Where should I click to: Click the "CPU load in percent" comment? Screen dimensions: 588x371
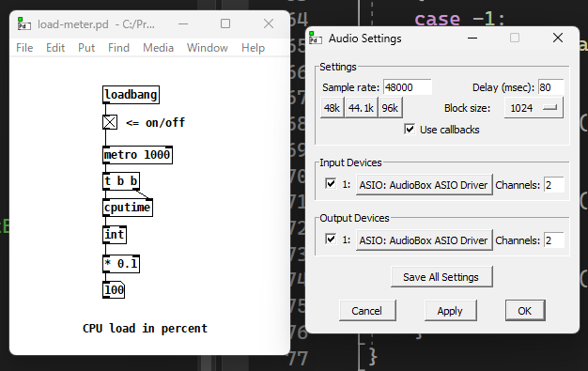(x=145, y=328)
